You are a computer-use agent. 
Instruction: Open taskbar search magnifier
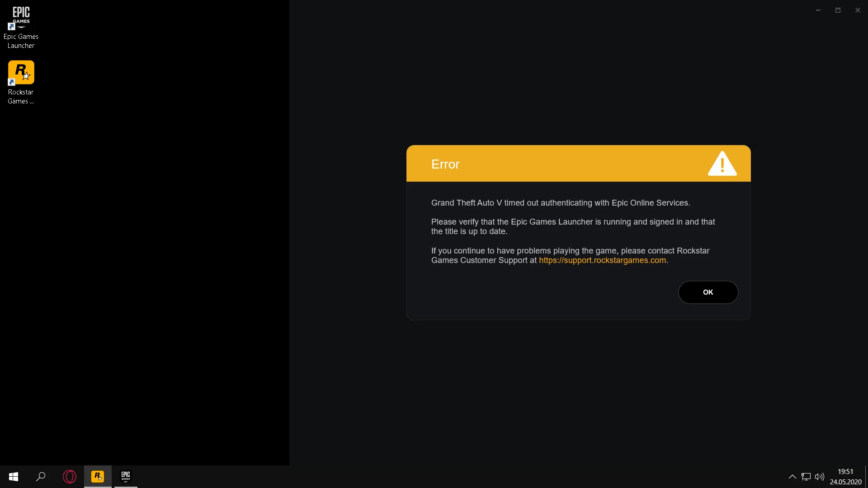(x=41, y=477)
